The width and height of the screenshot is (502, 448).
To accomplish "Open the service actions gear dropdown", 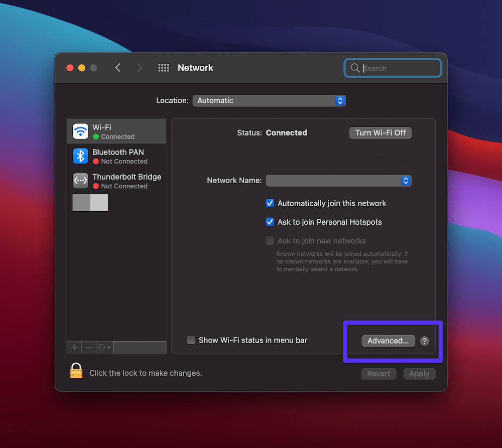I will pos(104,347).
